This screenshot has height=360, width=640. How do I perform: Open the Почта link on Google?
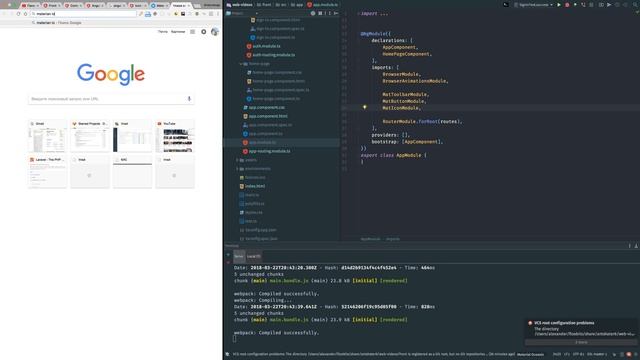click(162, 31)
